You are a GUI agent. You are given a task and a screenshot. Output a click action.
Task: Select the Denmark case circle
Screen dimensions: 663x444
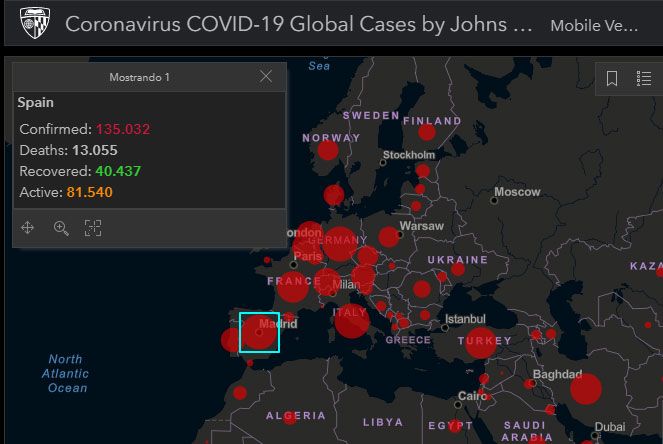click(x=334, y=195)
